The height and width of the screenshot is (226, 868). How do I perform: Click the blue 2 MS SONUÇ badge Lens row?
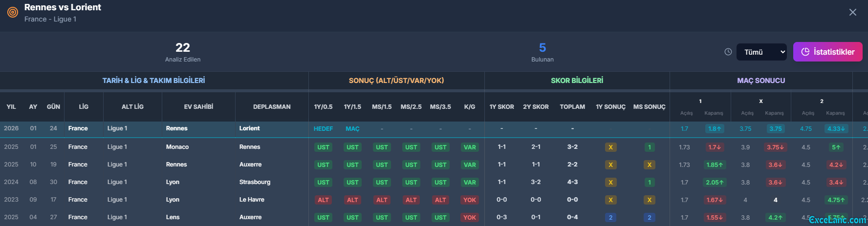[x=649, y=218]
